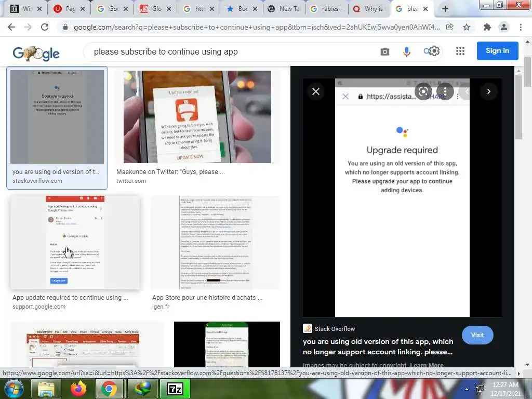
Task: Start voice search with microphone icon
Action: tap(406, 51)
